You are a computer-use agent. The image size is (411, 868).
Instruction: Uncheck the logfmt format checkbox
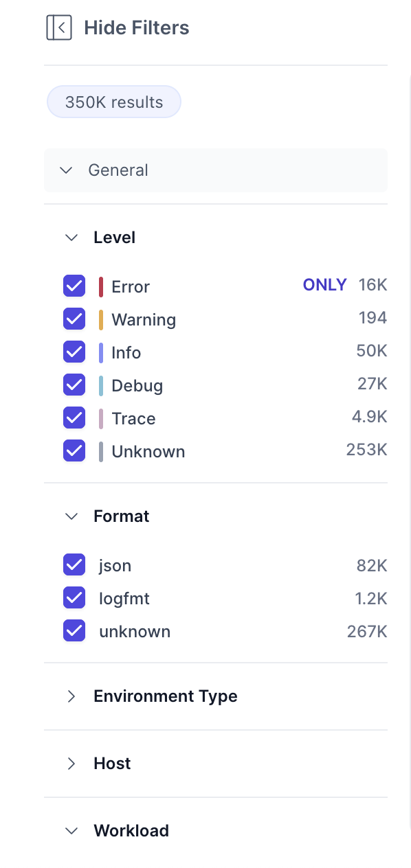[x=74, y=598]
